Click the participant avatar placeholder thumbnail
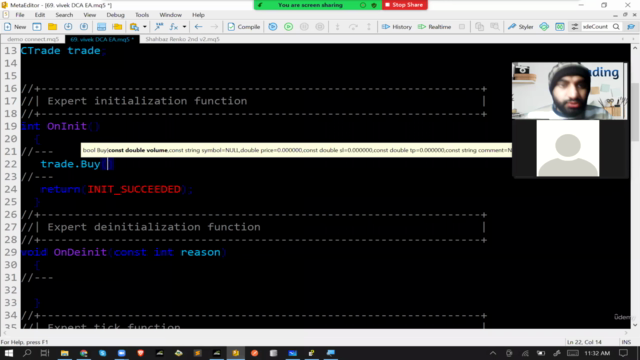Viewport: 640px width, 360px height. (568, 148)
